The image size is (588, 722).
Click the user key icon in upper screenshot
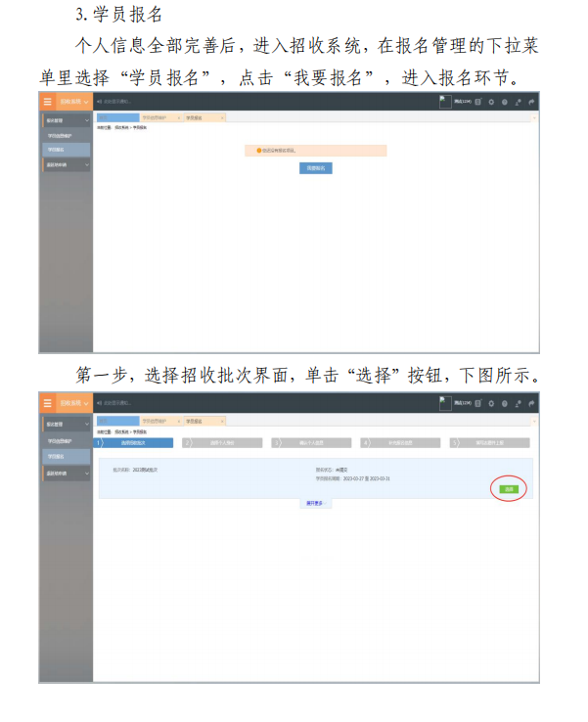[x=518, y=102]
